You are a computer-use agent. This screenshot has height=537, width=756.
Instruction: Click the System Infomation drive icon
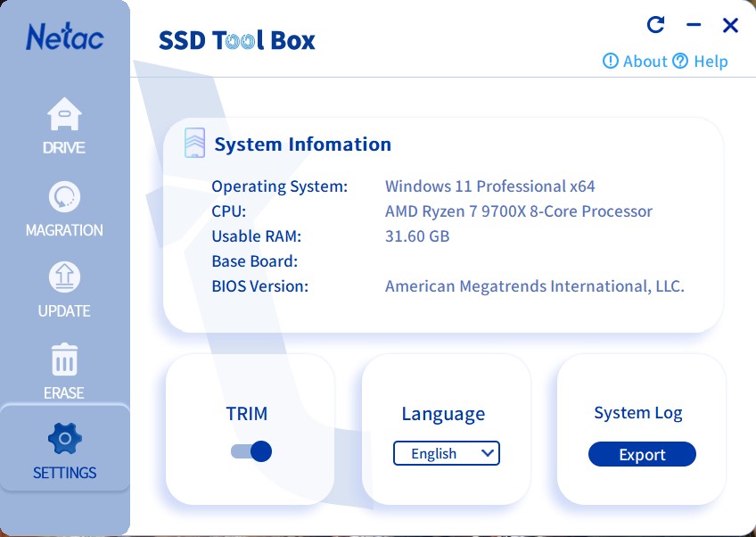(x=194, y=143)
